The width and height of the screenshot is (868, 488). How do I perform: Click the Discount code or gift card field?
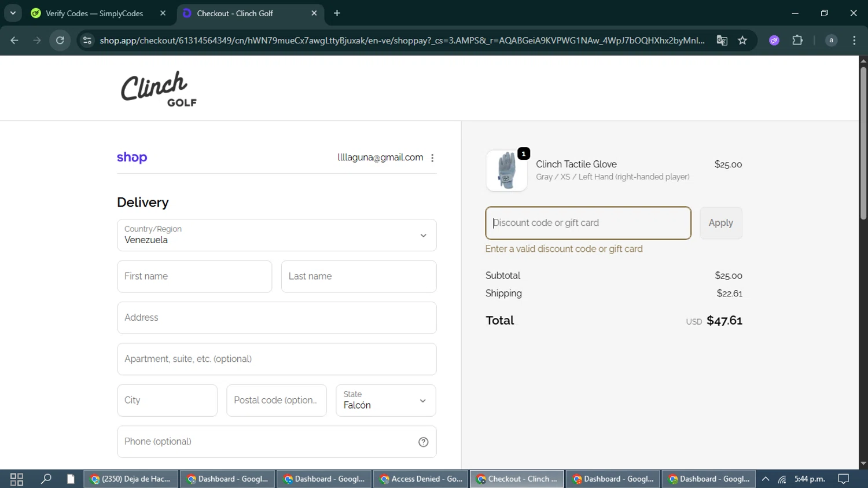coord(588,223)
